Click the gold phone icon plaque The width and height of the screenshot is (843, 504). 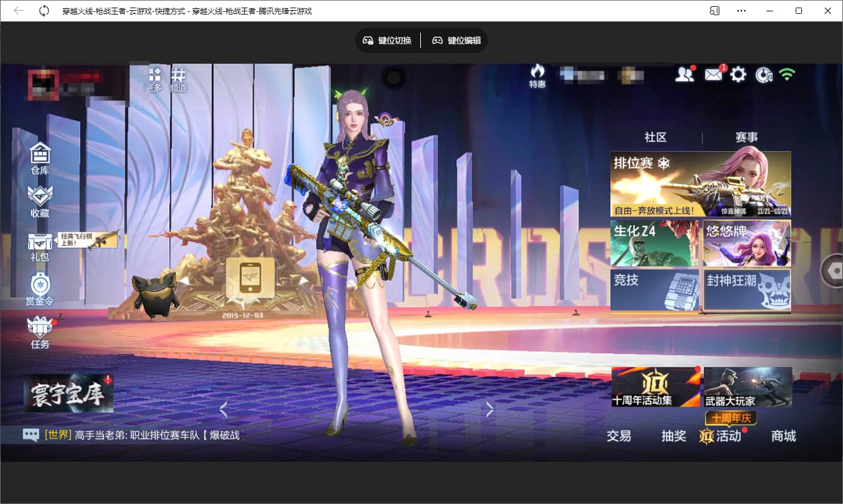(251, 278)
